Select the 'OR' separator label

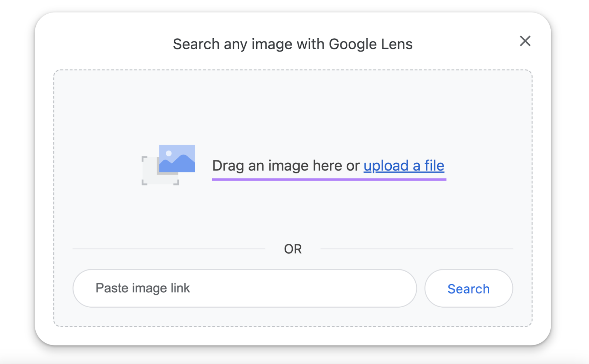[x=293, y=249]
